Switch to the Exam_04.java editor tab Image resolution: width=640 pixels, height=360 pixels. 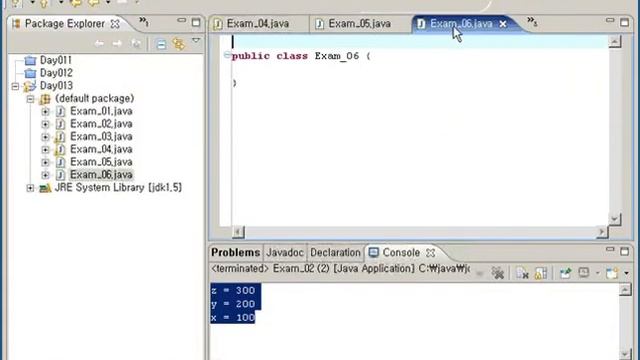click(x=258, y=24)
